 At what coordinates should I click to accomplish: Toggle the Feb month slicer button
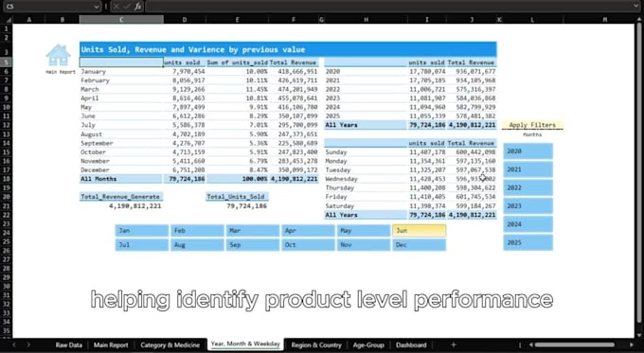(x=197, y=231)
